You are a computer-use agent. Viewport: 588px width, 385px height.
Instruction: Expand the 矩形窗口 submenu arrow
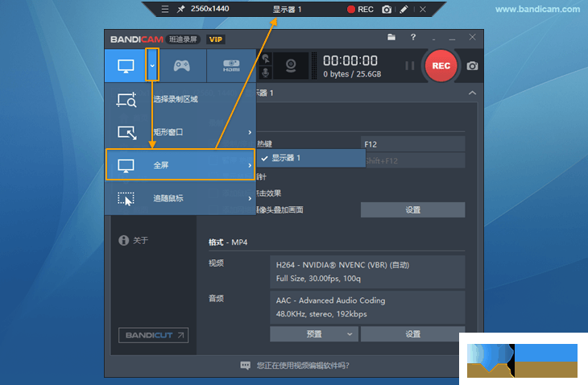click(250, 132)
